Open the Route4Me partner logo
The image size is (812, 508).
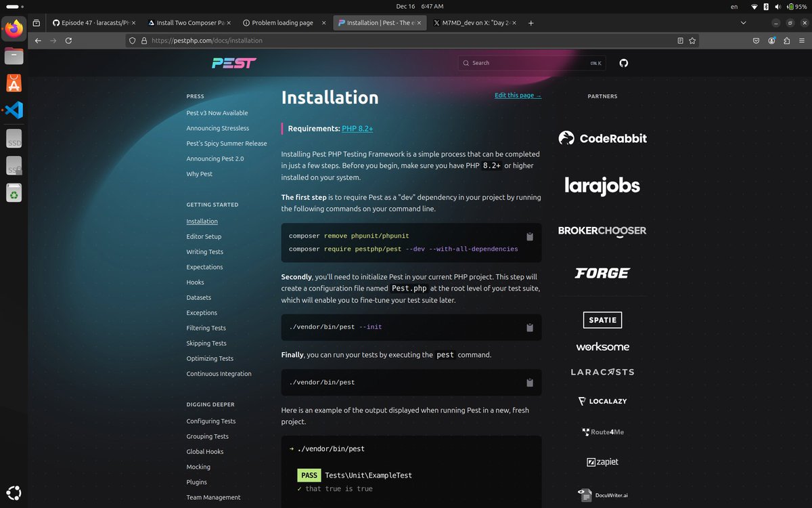(x=602, y=432)
